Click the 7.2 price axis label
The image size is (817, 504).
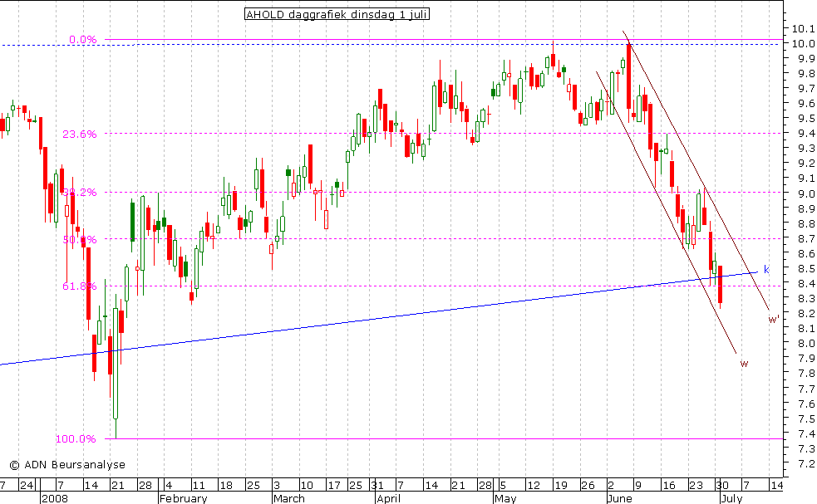(x=806, y=464)
